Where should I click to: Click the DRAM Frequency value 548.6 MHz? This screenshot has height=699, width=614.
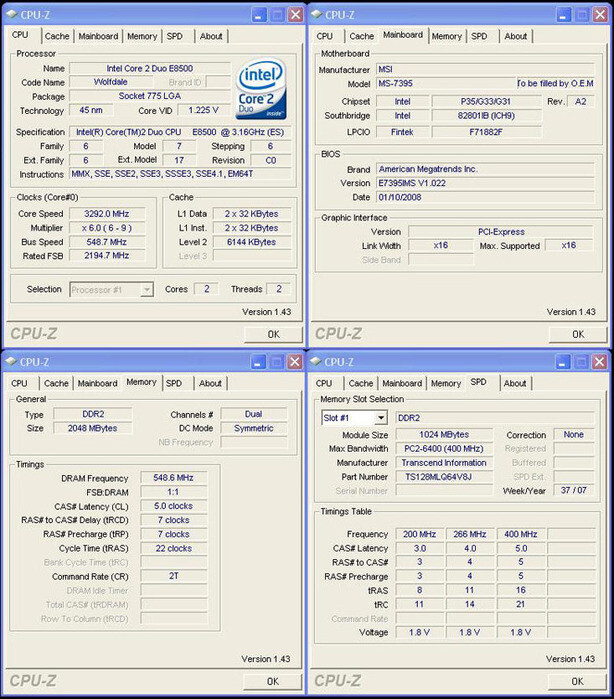pyautogui.click(x=173, y=478)
